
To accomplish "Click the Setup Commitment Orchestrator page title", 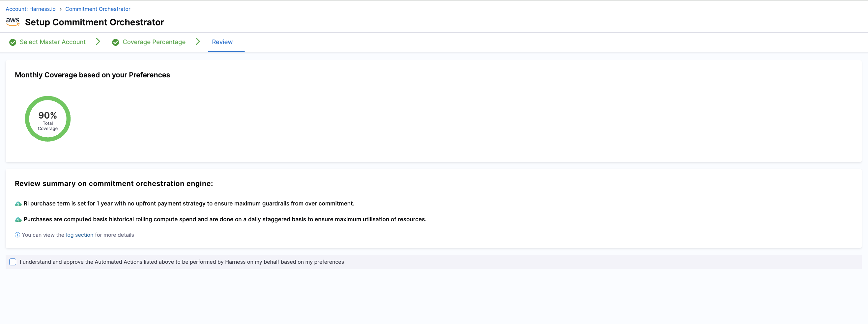I will click(94, 22).
